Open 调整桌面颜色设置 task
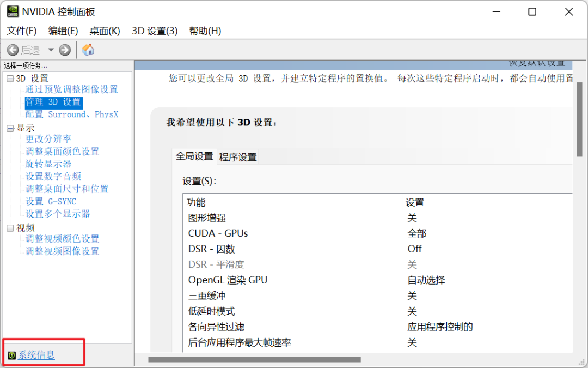The width and height of the screenshot is (588, 368). tap(62, 152)
